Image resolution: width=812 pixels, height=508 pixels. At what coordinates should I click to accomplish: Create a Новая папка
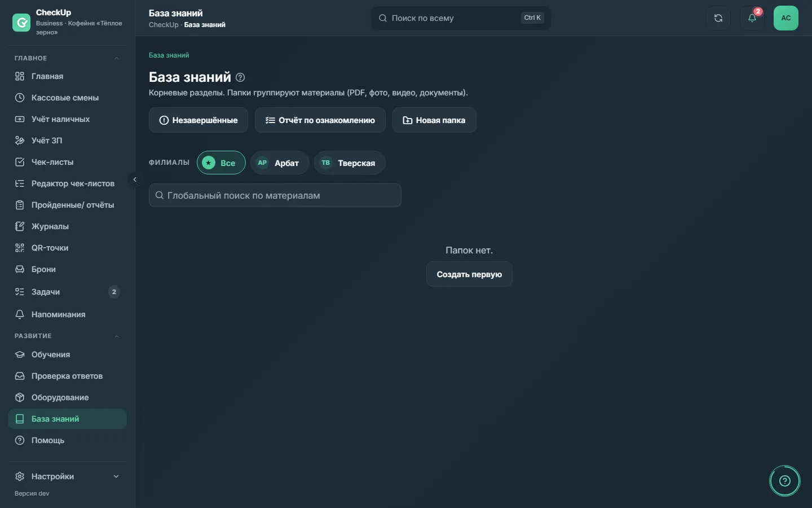(x=434, y=120)
